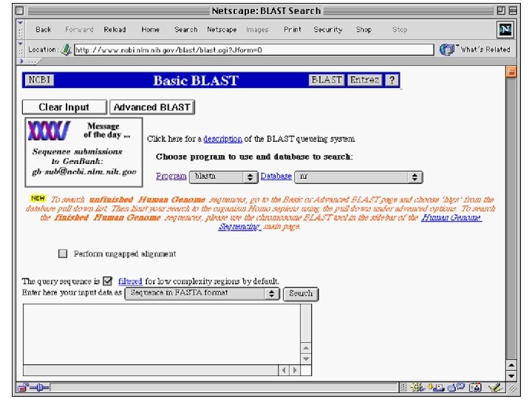Click the Search submit button

(301, 293)
